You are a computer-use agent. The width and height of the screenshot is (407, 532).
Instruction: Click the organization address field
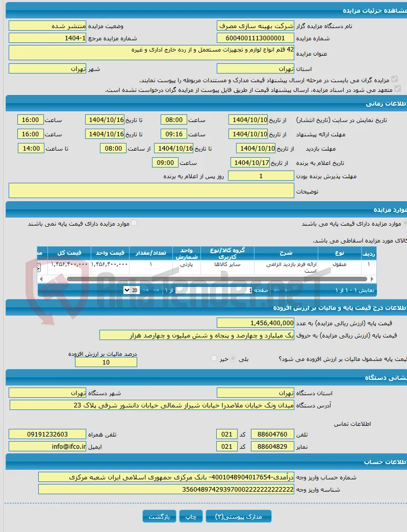click(x=152, y=405)
